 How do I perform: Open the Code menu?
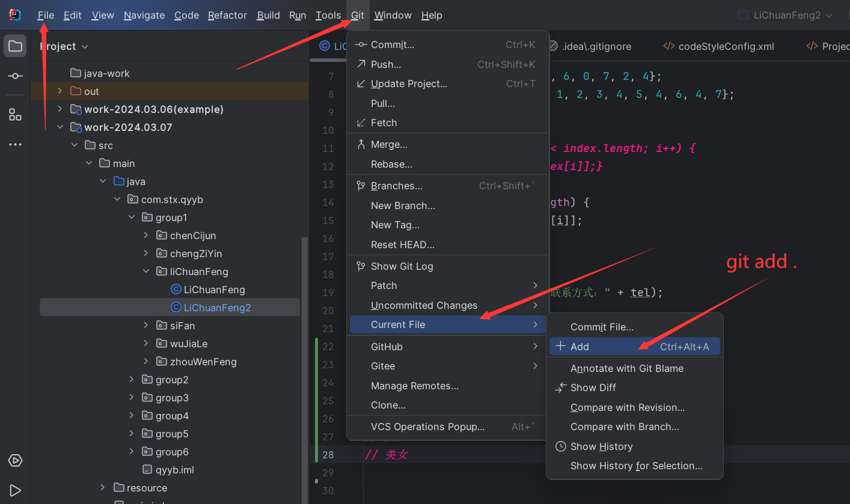pos(186,15)
